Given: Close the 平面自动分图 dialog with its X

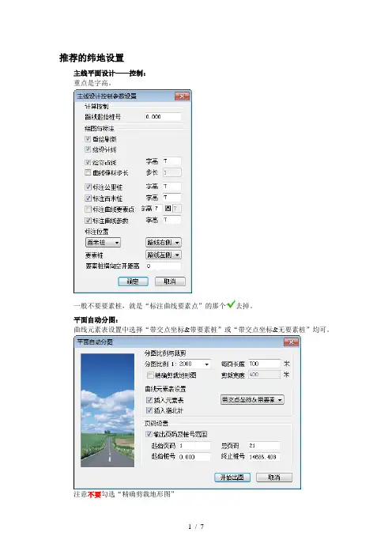Looking at the screenshot, I should [291, 342].
